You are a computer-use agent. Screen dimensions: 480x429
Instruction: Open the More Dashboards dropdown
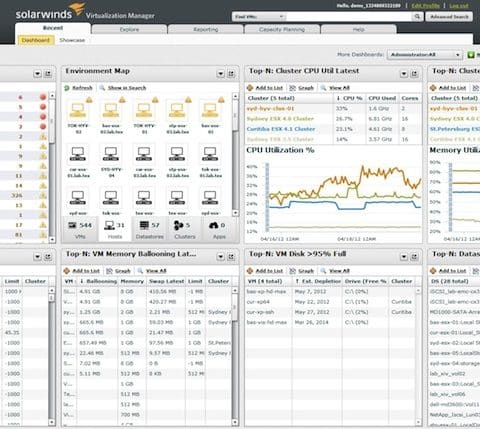424,55
